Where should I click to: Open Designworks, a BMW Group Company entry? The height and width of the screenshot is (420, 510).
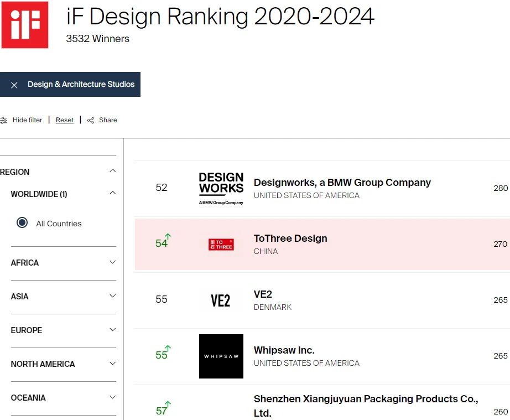(x=342, y=183)
